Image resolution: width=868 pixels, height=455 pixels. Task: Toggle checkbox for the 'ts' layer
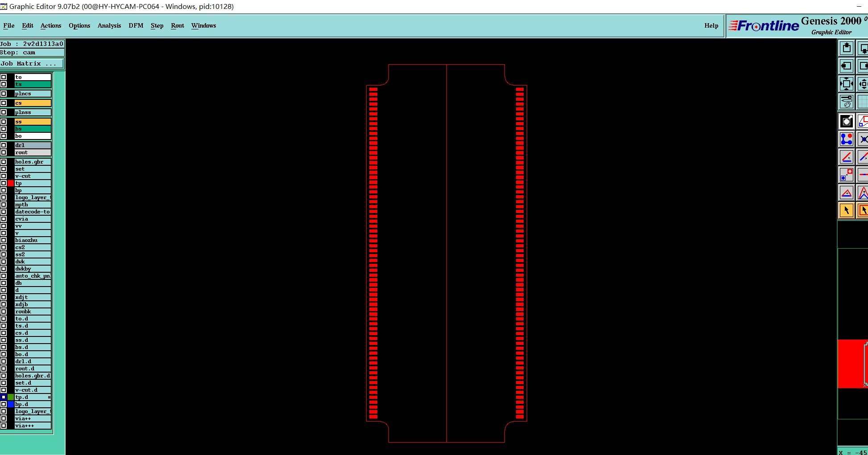[4, 84]
